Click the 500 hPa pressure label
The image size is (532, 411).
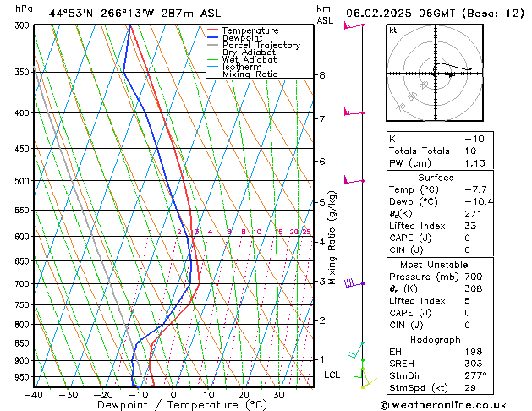tap(24, 181)
